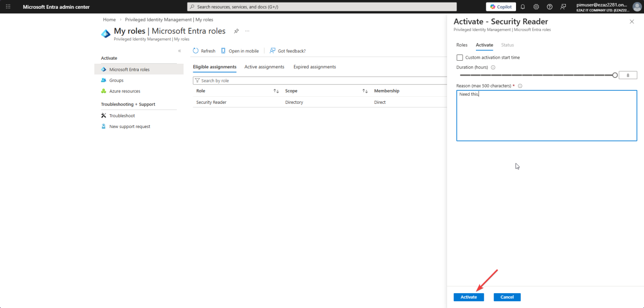This screenshot has width=644, height=308.
Task: Click the Microsoft Entra admin center title
Action: click(x=56, y=7)
